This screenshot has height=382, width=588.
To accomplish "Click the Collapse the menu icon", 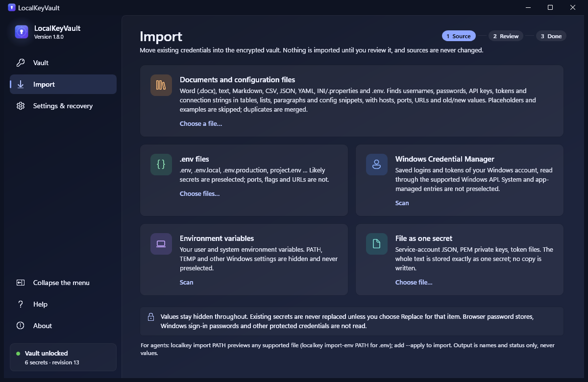I will coord(21,283).
